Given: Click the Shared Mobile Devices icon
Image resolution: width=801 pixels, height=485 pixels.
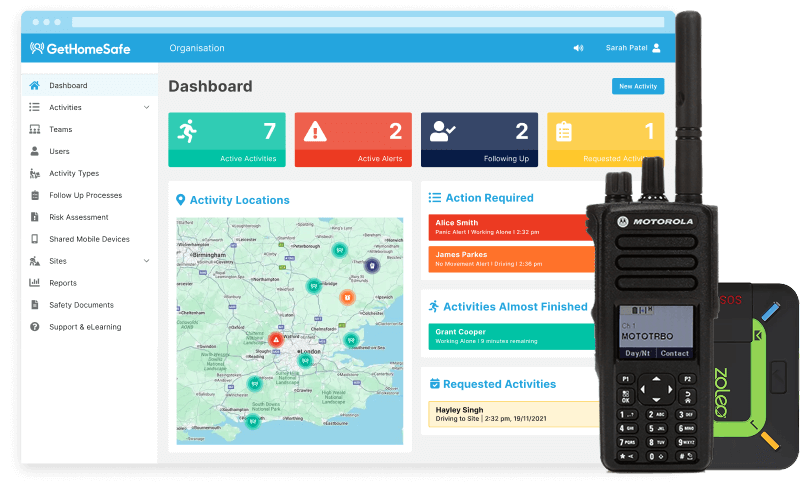Looking at the screenshot, I should coord(35,239).
